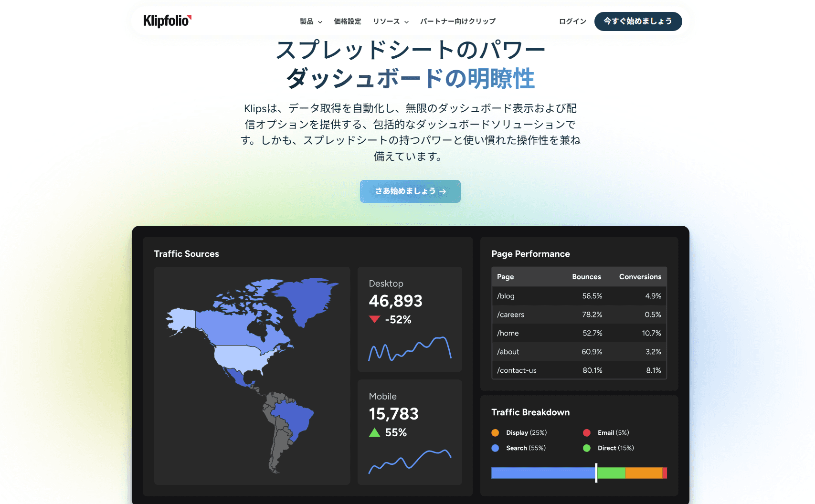Viewport: 815px width, 504px height.
Task: Select the /about table row
Action: point(579,352)
